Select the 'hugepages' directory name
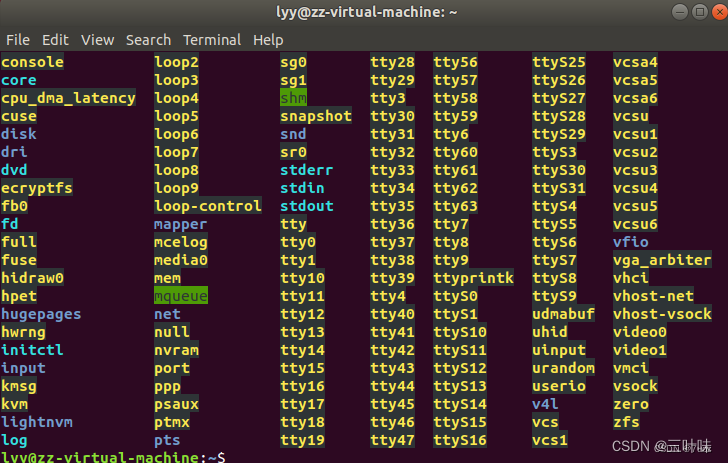Image resolution: width=728 pixels, height=463 pixels. click(x=41, y=314)
